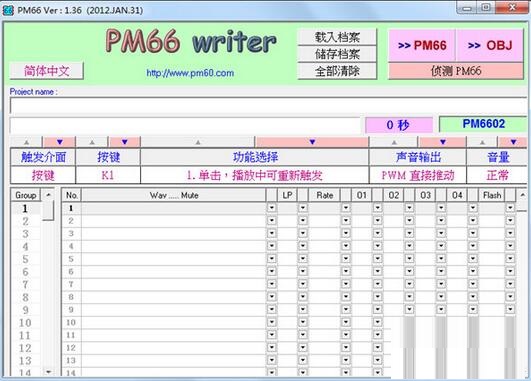Click the Rate column header
531x381 pixels.
(324, 195)
